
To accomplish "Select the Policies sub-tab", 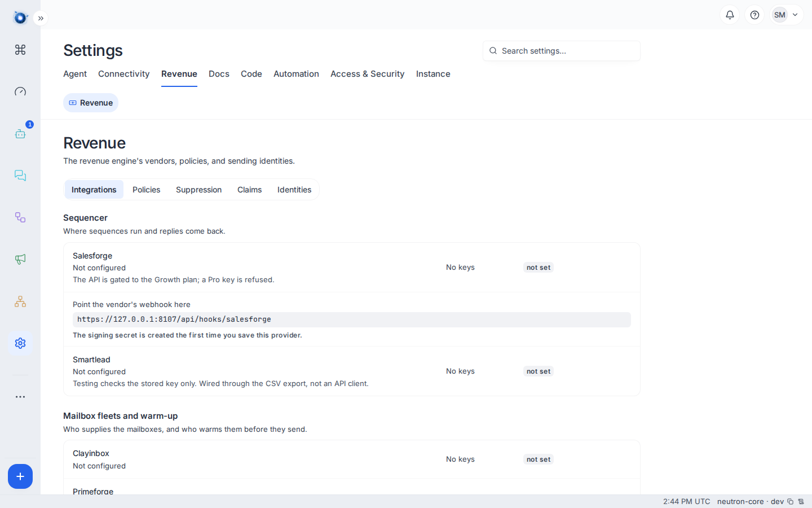I will pos(147,190).
